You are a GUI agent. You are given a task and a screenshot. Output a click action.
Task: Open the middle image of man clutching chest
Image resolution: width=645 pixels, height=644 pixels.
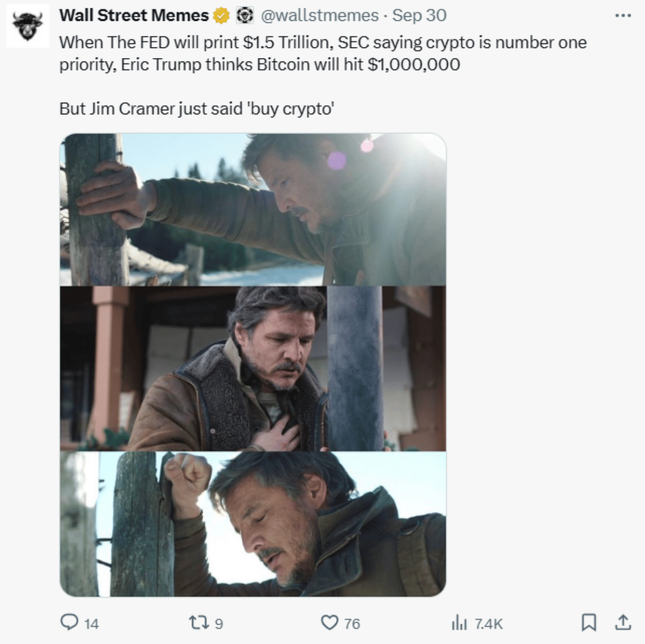pos(253,368)
